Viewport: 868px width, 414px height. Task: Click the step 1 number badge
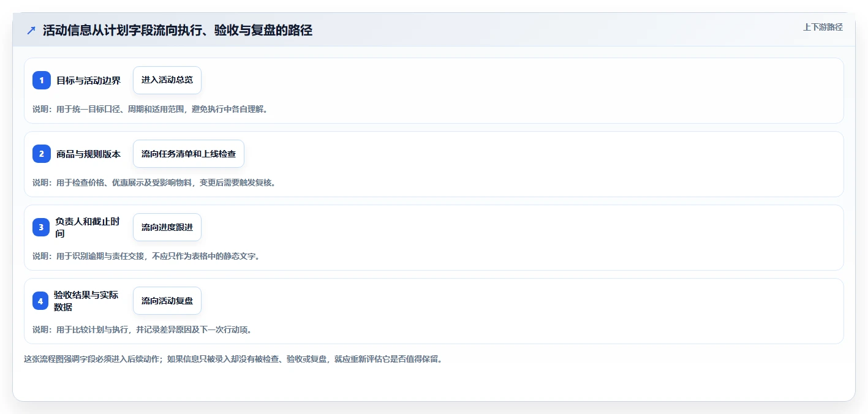click(x=42, y=80)
